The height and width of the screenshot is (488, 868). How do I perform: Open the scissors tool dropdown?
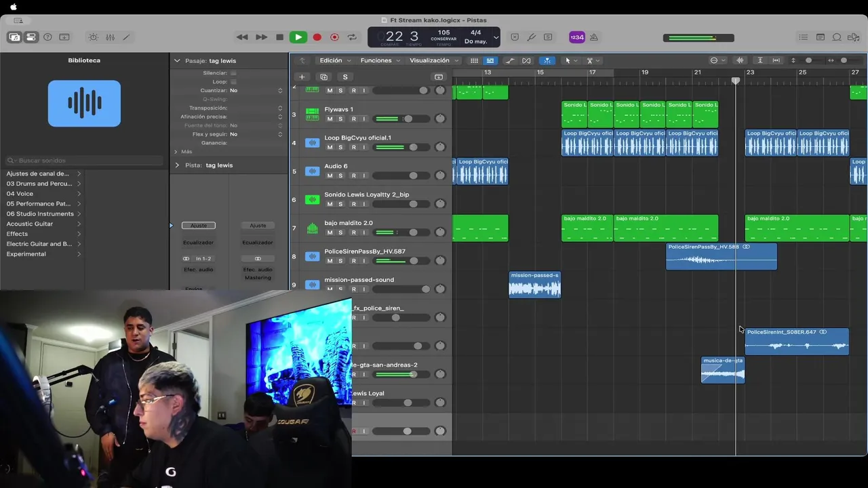pyautogui.click(x=593, y=60)
